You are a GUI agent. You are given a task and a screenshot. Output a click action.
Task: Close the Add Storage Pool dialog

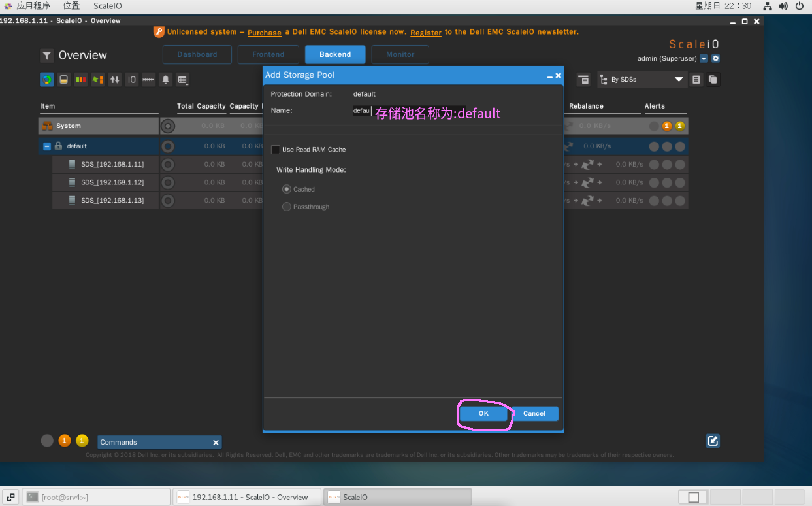(559, 76)
